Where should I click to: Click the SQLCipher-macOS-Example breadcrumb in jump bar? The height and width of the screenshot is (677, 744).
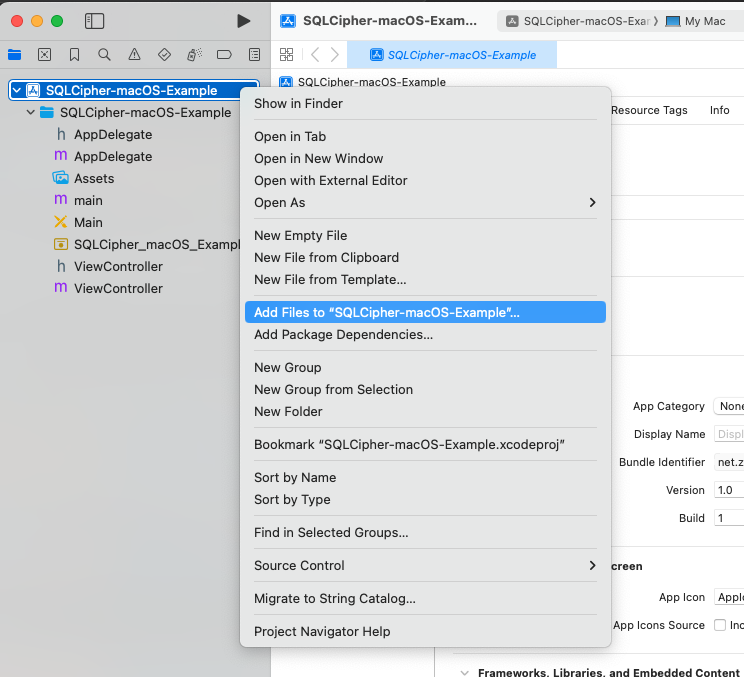coord(363,82)
